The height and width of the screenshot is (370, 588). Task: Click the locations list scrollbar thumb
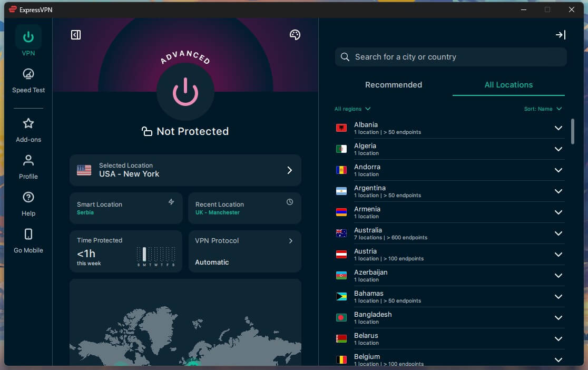[x=572, y=131]
